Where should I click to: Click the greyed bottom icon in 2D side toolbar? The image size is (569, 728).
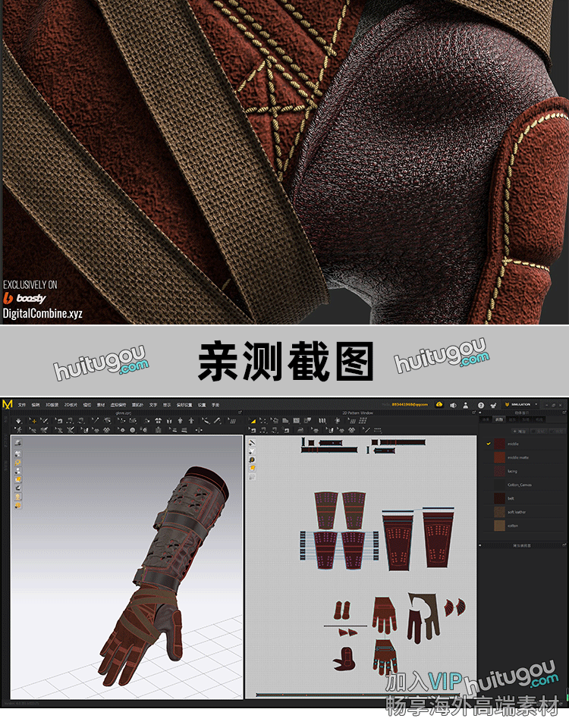(x=252, y=476)
